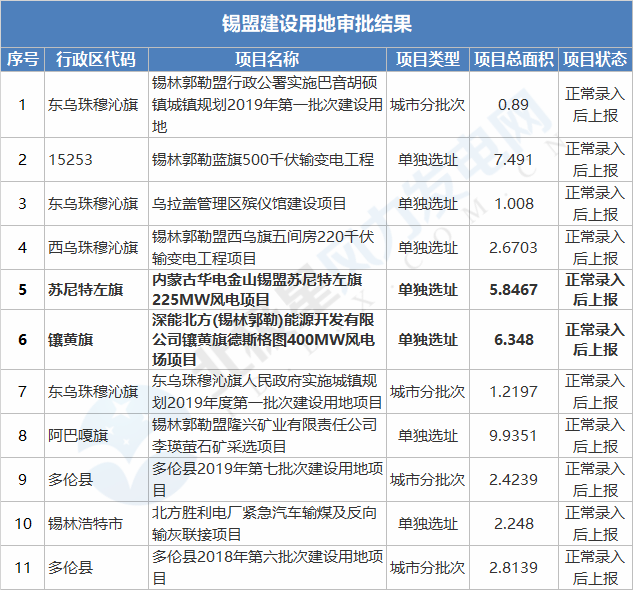Select the bold 苏尼特左旗 cell
Image resolution: width=633 pixels, height=590 pixels.
click(x=86, y=290)
